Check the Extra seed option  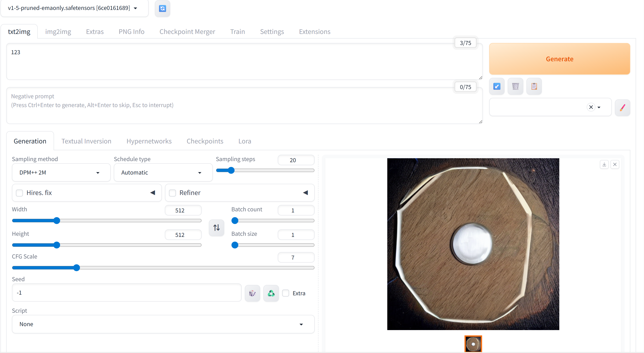[x=286, y=293]
